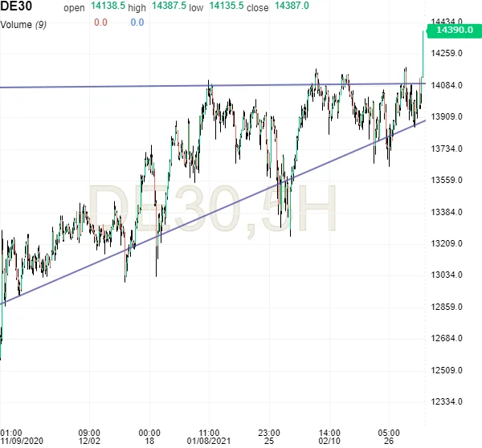Click the 11/09/2020 date on time axis

20,441
